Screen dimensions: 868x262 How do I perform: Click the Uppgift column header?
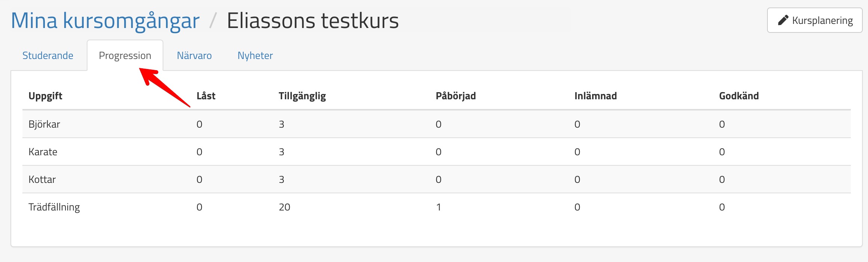pyautogui.click(x=45, y=96)
